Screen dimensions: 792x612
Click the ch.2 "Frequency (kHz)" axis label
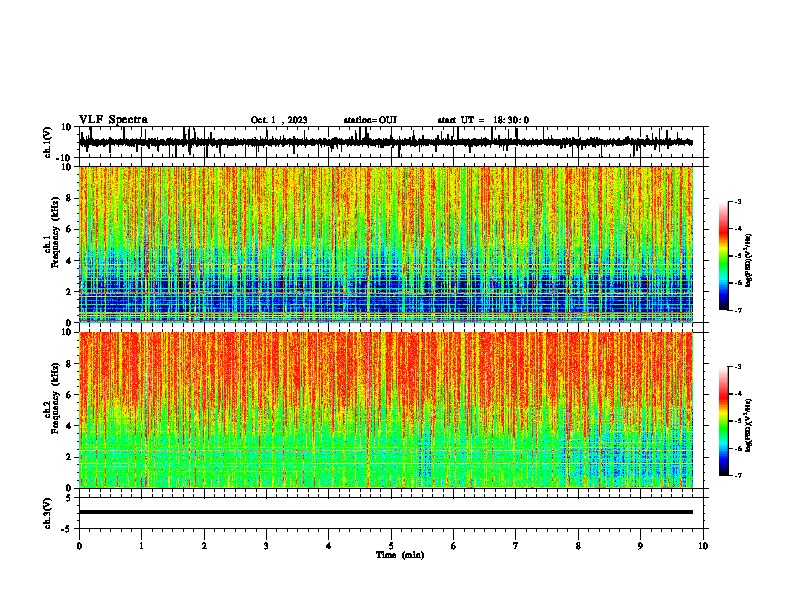click(x=55, y=398)
